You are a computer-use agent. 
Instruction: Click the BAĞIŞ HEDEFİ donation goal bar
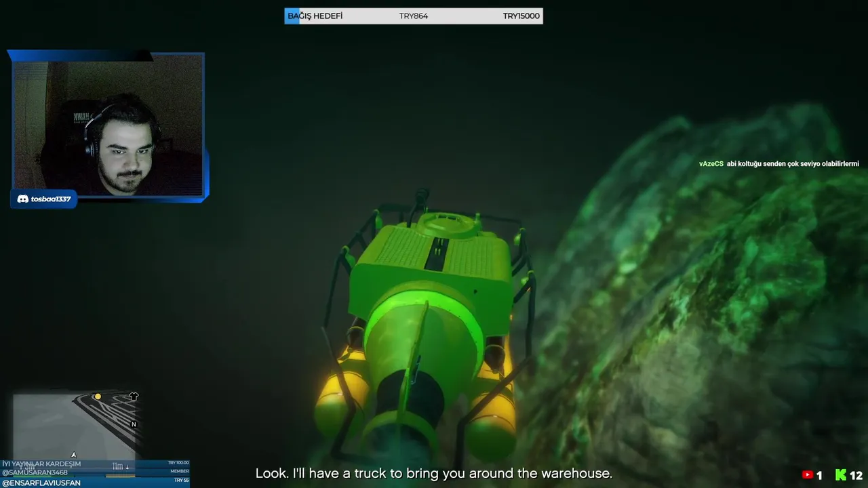click(414, 16)
